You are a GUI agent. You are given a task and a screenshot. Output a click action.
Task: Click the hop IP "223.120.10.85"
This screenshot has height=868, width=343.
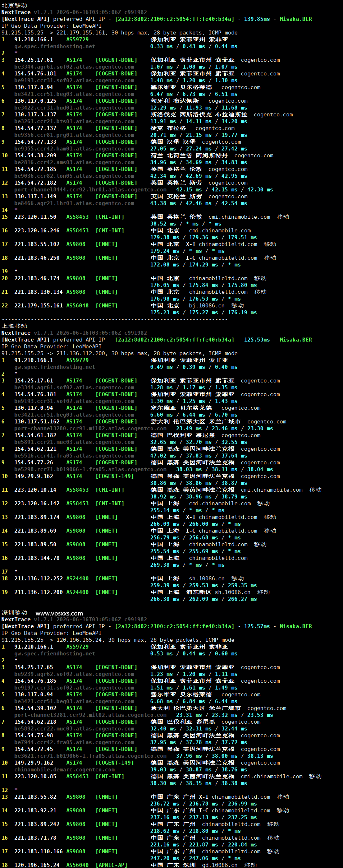(35, 776)
